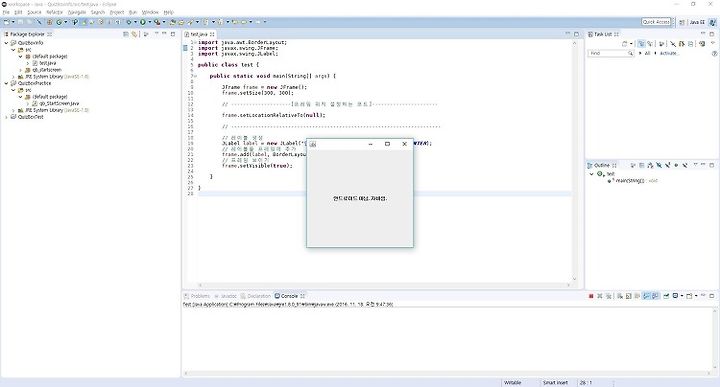Click the Package Explorer tab
720x387 pixels.
click(x=27, y=34)
